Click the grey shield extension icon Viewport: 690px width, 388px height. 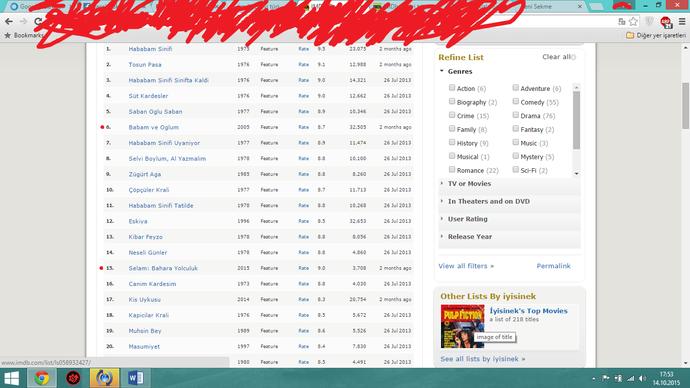coord(649,21)
